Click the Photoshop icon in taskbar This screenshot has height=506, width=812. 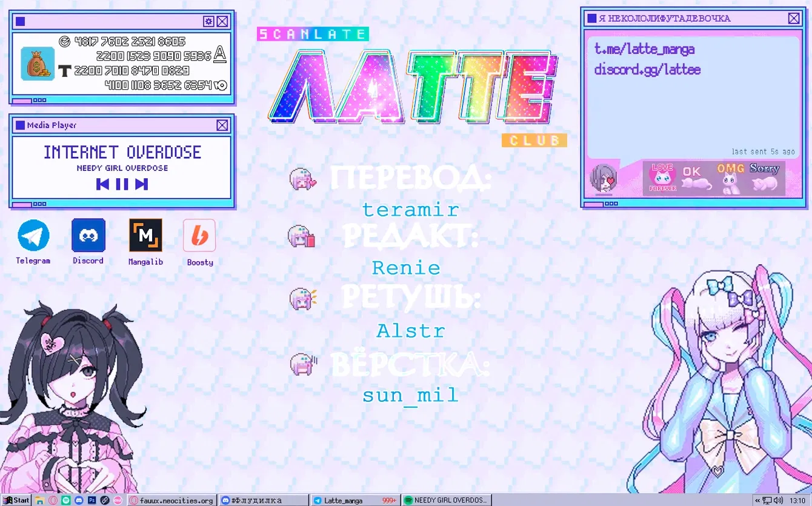pos(92,501)
